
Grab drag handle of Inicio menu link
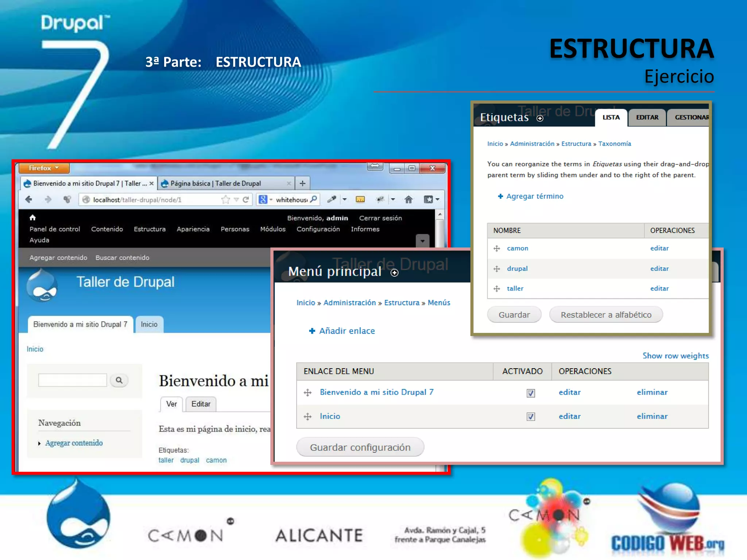point(307,416)
